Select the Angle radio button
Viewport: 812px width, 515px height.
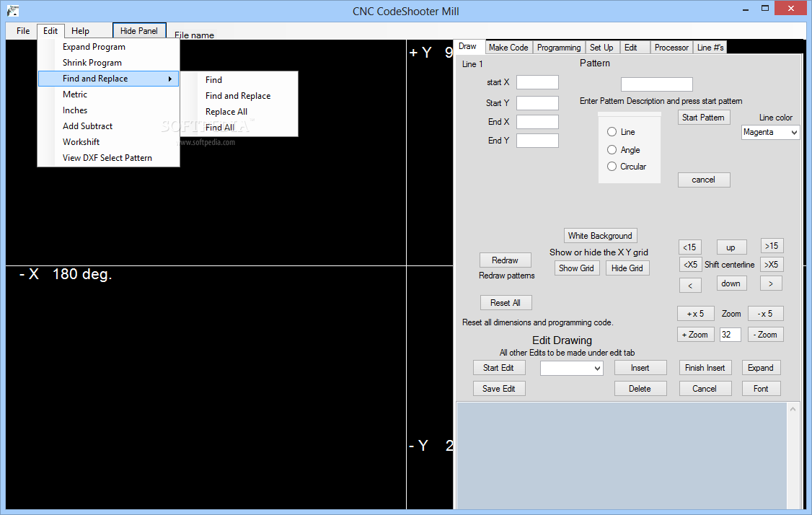pos(612,150)
